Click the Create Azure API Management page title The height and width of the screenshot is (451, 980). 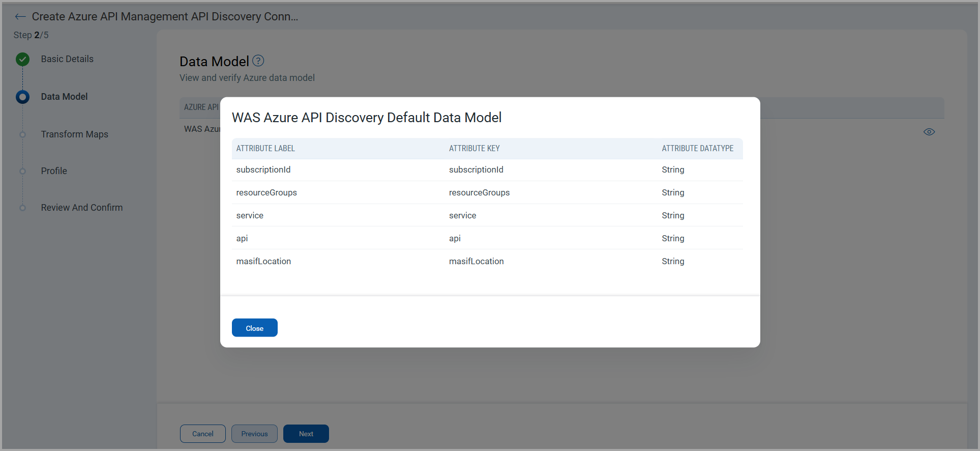click(165, 17)
